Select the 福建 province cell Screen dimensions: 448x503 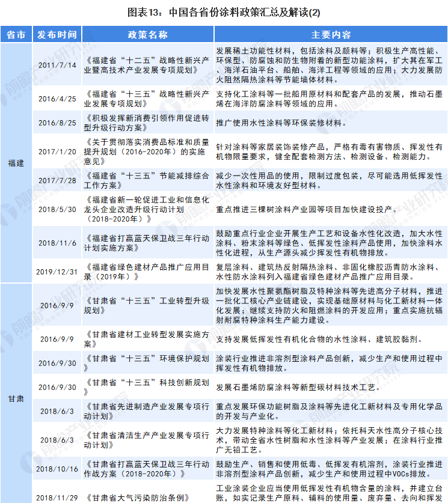click(16, 163)
